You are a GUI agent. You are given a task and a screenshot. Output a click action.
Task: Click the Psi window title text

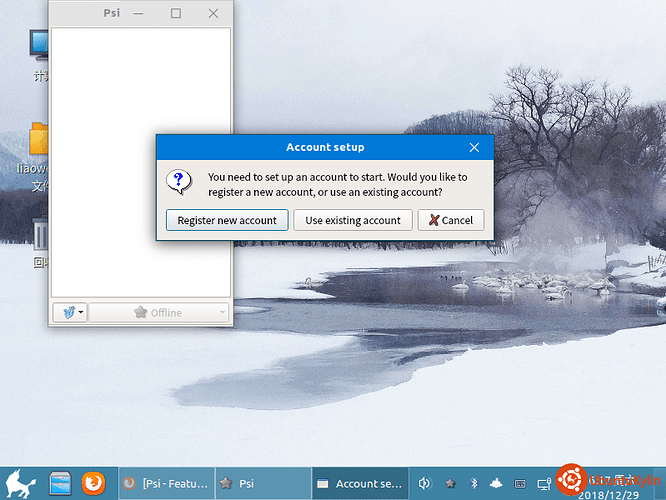(x=112, y=13)
